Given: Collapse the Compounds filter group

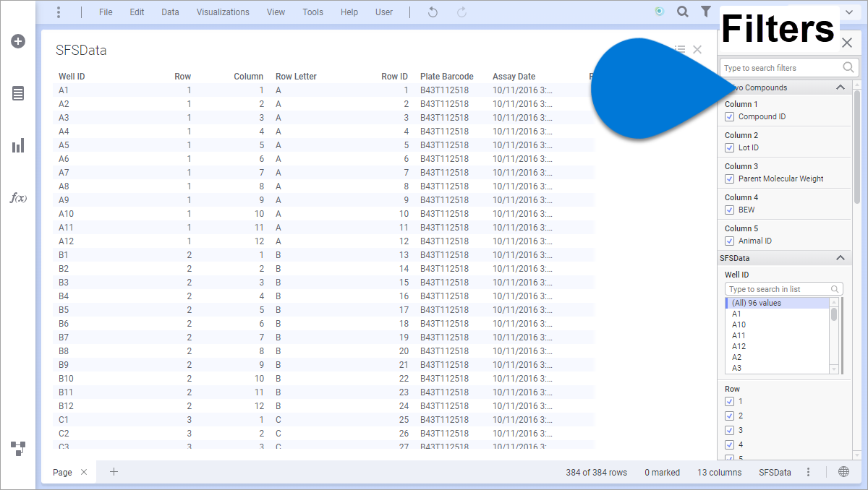Looking at the screenshot, I should (x=840, y=87).
